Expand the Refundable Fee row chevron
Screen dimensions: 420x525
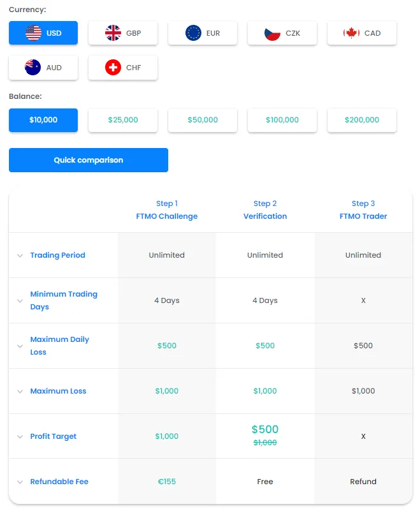coord(20,482)
